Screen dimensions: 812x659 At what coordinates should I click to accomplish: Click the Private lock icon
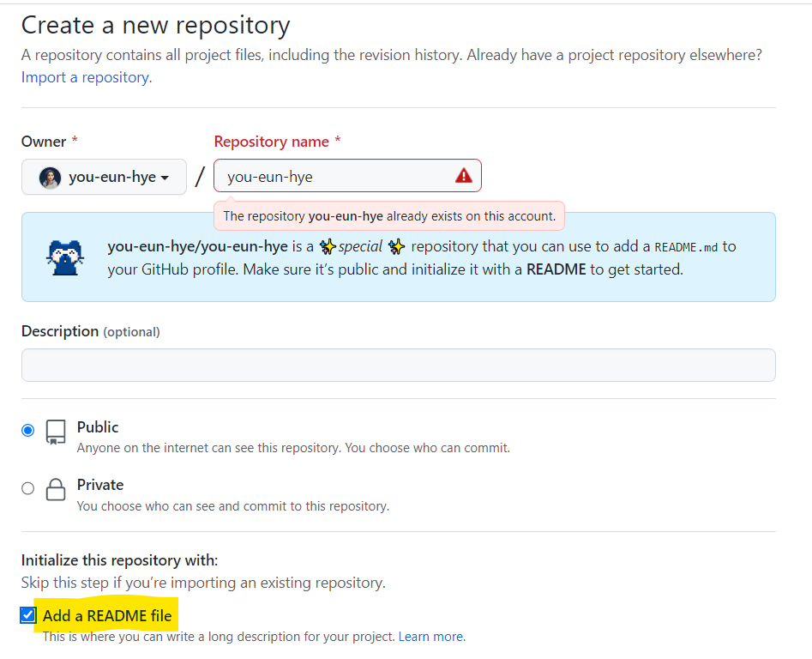tap(56, 489)
